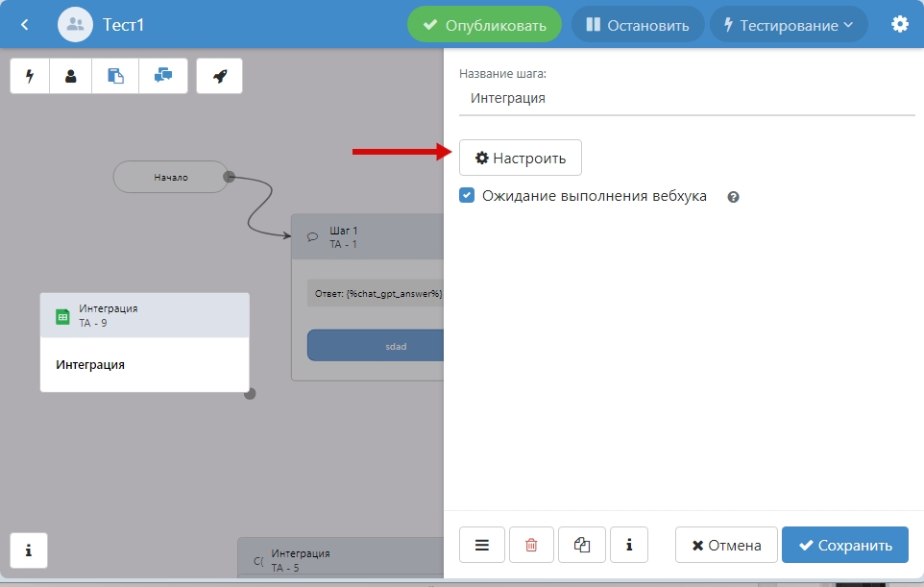Screen dimensions: 924x587
Task: Open the chat messages toolbar icon
Action: coord(162,77)
